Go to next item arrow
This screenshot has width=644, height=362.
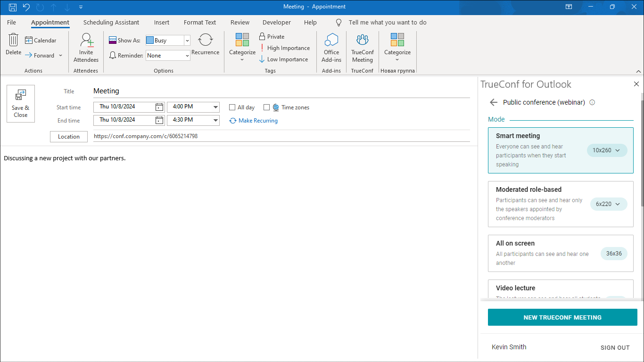coord(67,7)
